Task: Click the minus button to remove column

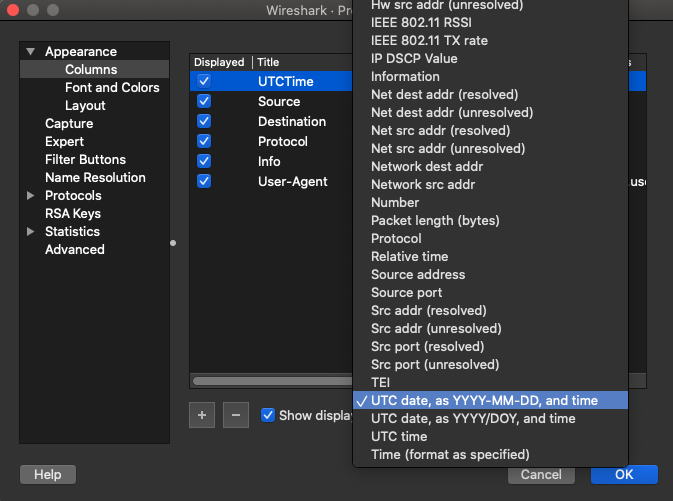Action: pos(236,415)
